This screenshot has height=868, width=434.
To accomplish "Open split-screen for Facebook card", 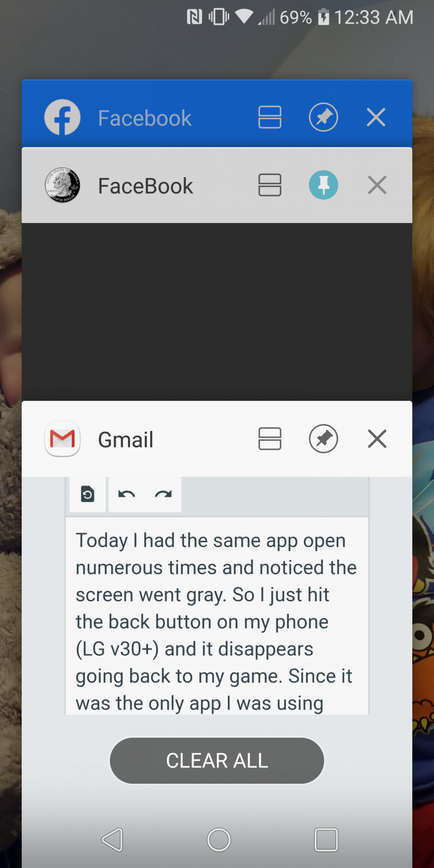I will tap(270, 117).
